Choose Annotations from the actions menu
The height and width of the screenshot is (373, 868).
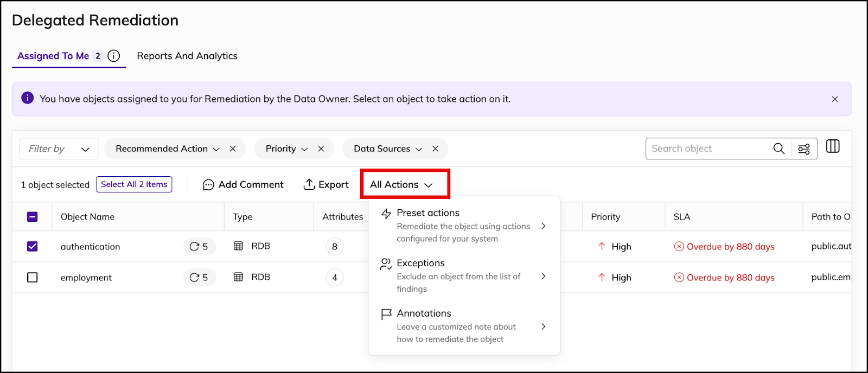(x=464, y=326)
